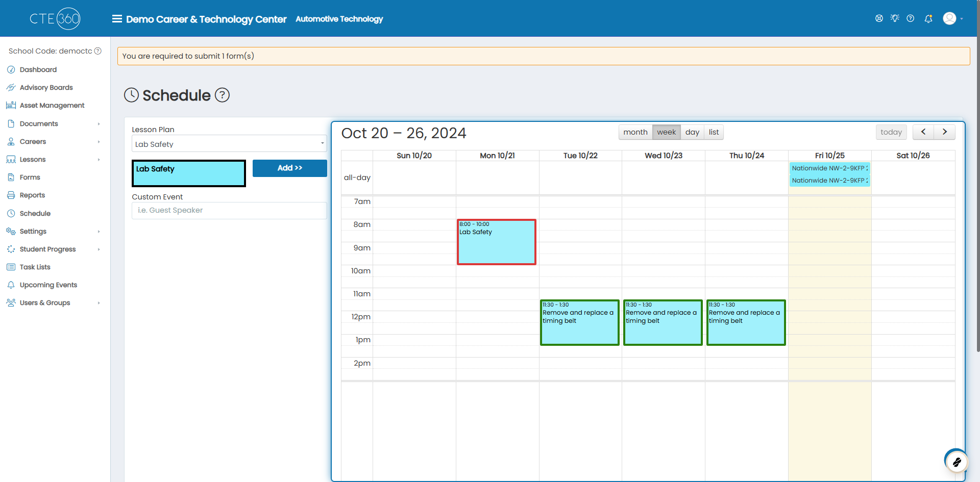Open the hamburger navigation menu

click(117, 19)
